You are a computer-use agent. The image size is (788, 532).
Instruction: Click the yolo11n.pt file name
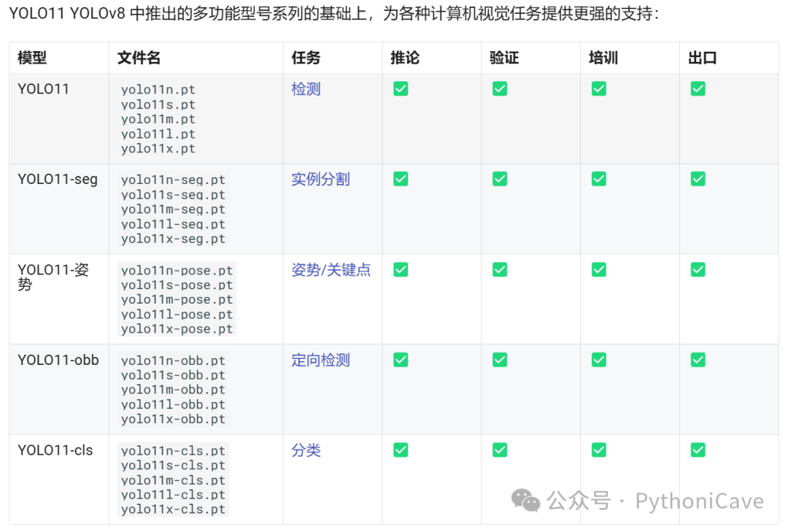pyautogui.click(x=158, y=90)
